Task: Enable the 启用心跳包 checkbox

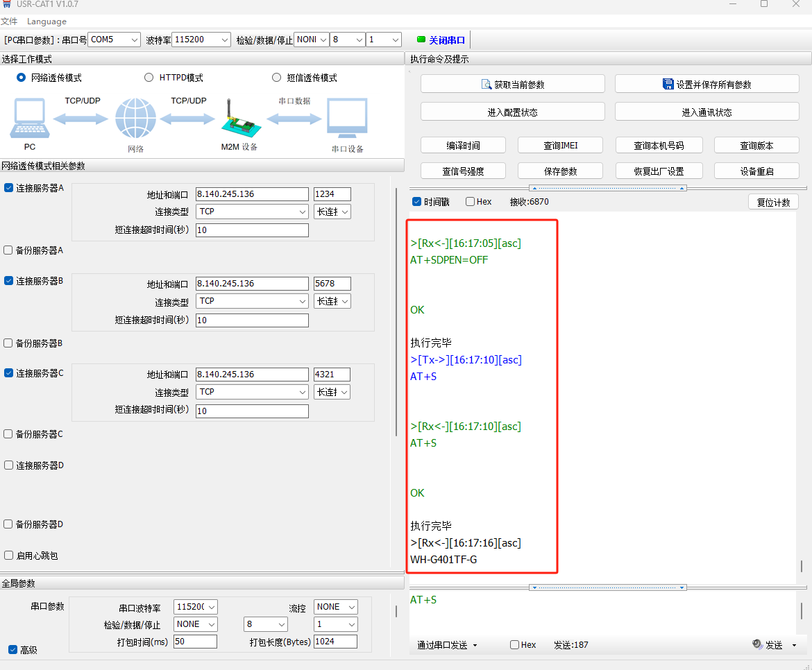Action: (x=8, y=556)
